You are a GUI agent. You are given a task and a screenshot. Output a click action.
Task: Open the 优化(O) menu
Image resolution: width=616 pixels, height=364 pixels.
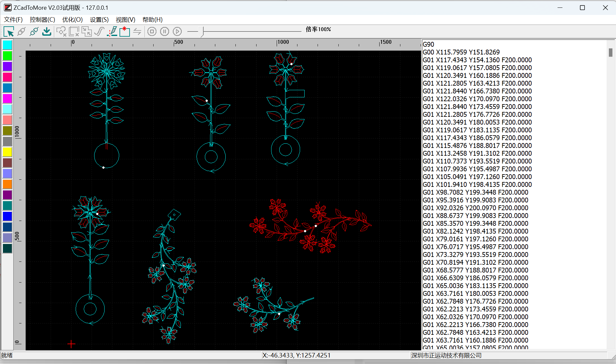point(72,20)
